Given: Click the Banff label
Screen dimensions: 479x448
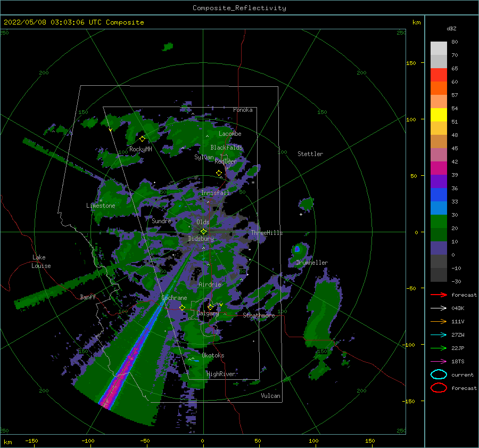Looking at the screenshot, I should pyautogui.click(x=88, y=297).
